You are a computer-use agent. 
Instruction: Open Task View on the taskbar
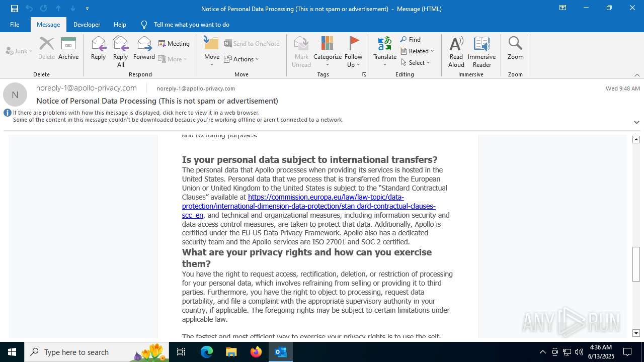(x=182, y=352)
